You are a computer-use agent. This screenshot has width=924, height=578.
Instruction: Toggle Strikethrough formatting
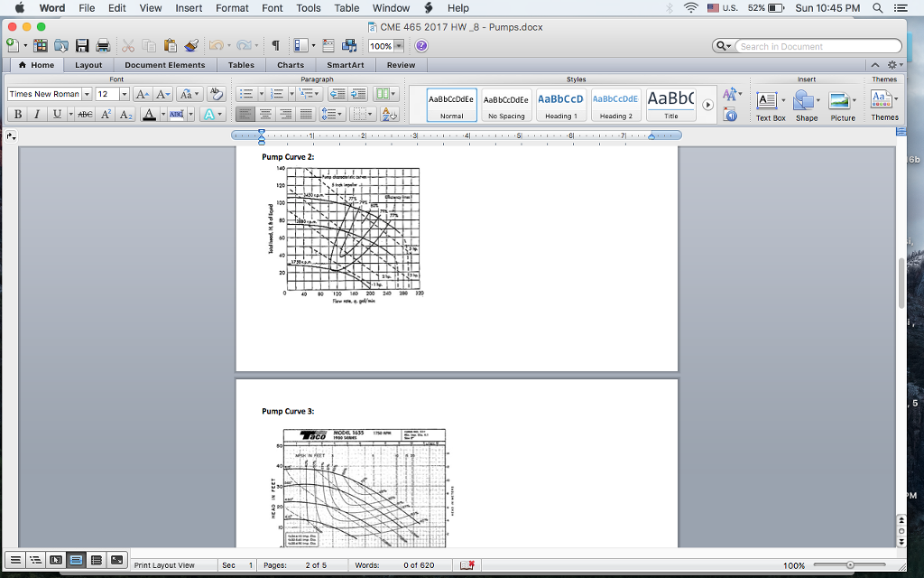pyautogui.click(x=85, y=114)
